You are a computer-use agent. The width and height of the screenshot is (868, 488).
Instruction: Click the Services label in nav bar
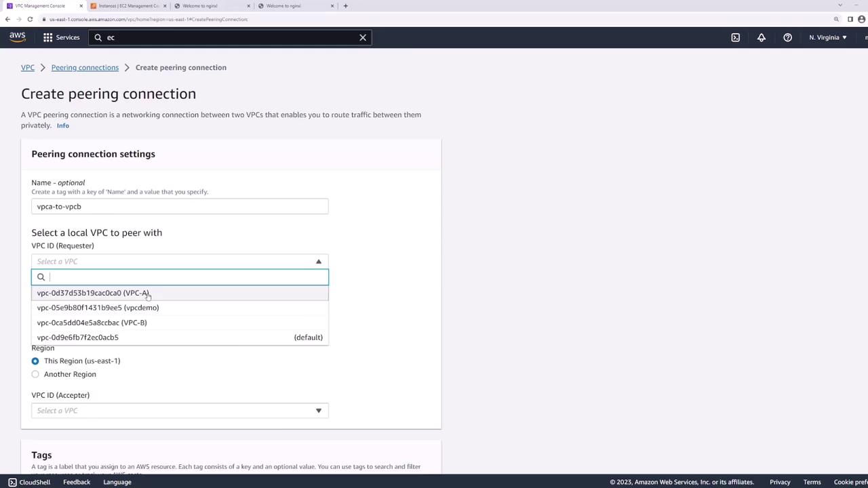tap(68, 37)
